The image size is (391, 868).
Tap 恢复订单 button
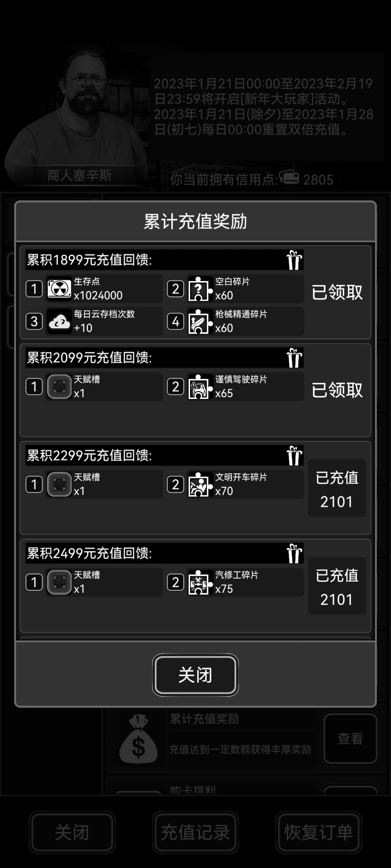319,833
